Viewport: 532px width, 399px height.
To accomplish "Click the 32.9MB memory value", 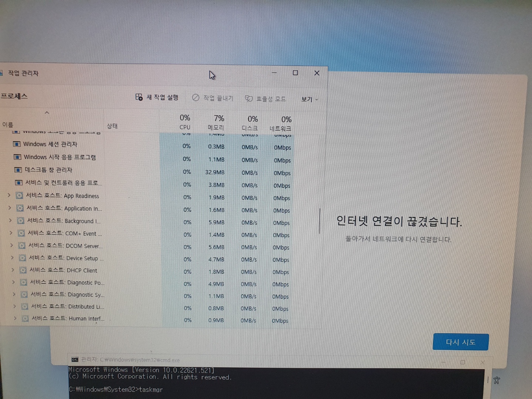I will (x=215, y=172).
